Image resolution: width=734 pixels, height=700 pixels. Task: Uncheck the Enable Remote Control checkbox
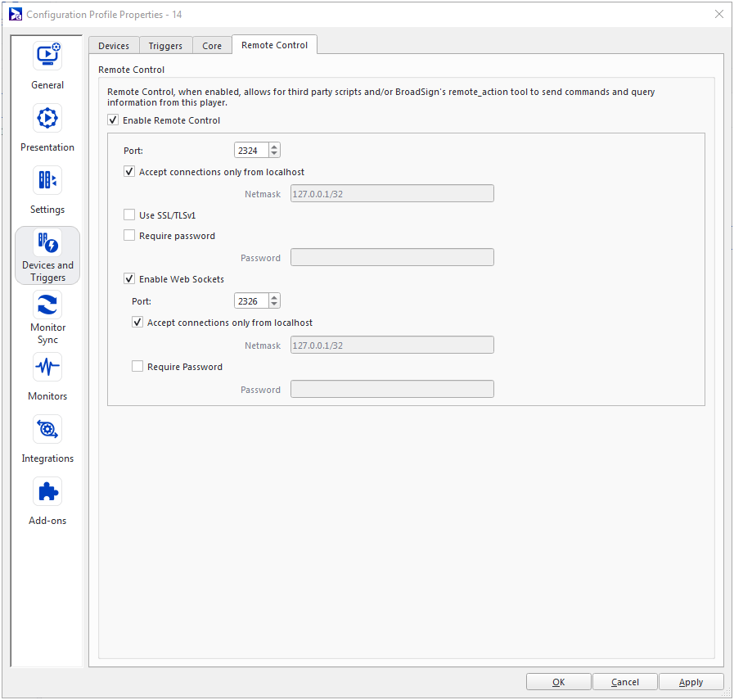pos(113,120)
